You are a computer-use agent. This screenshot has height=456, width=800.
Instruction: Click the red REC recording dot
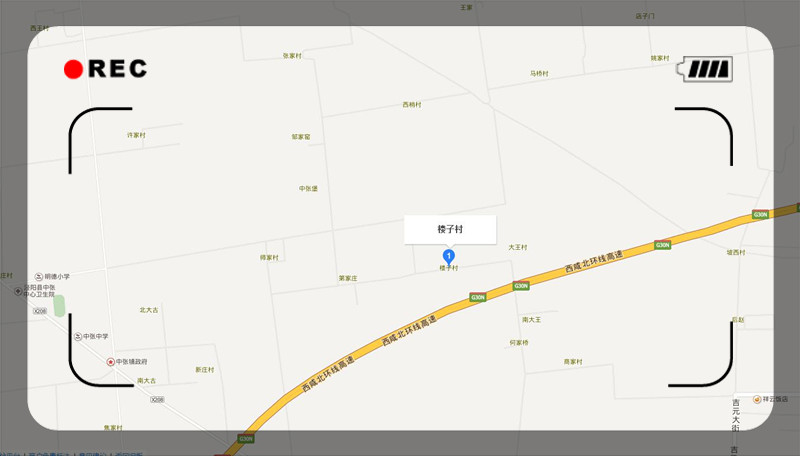pos(73,69)
